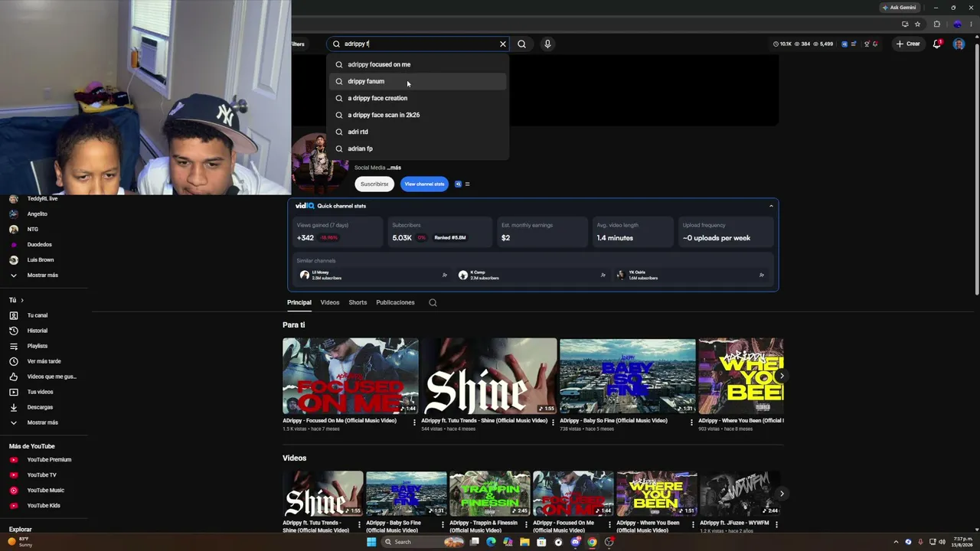Open Ver más tarde in sidebar
This screenshot has width=980, height=551.
(44, 361)
